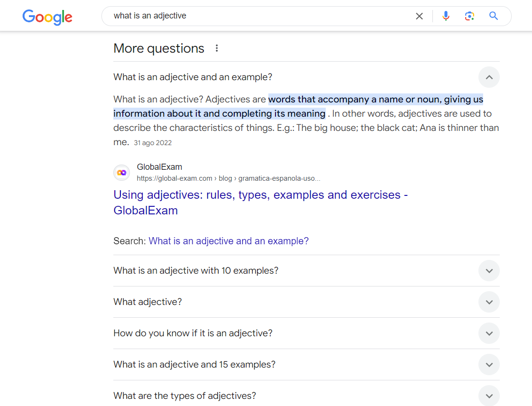
Task: Expand 'What is an adjective and 15 examples?'
Action: pos(489,364)
